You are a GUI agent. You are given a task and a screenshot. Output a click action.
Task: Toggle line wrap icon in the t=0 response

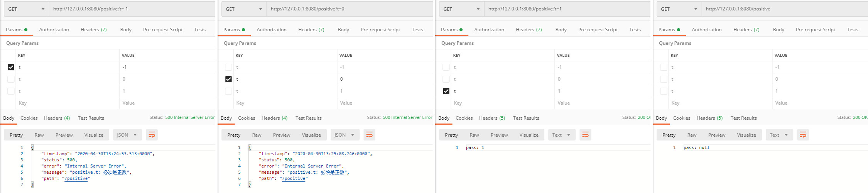[x=369, y=135]
